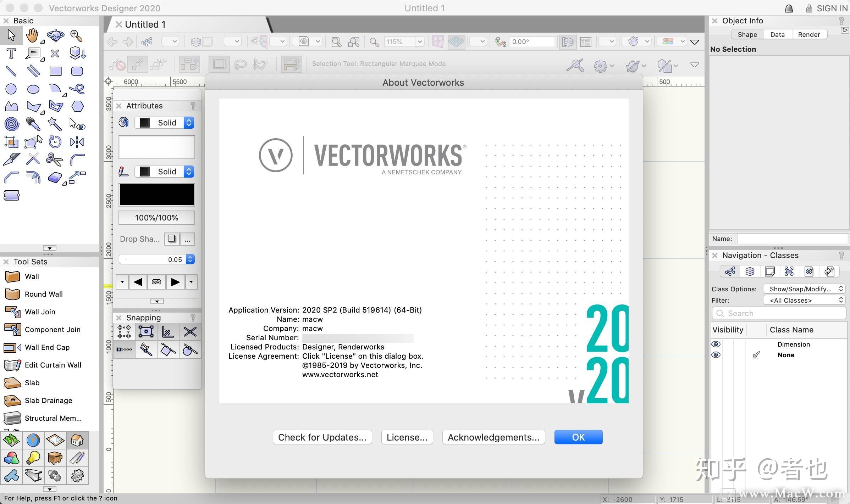Open Layers tab in Navigation palette
Screen dimensions: 850x504
click(750, 271)
